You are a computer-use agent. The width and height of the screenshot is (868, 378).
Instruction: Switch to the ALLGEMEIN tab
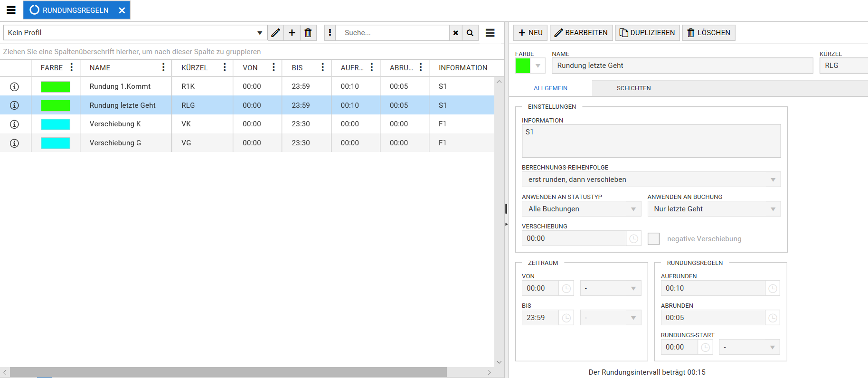tap(550, 88)
